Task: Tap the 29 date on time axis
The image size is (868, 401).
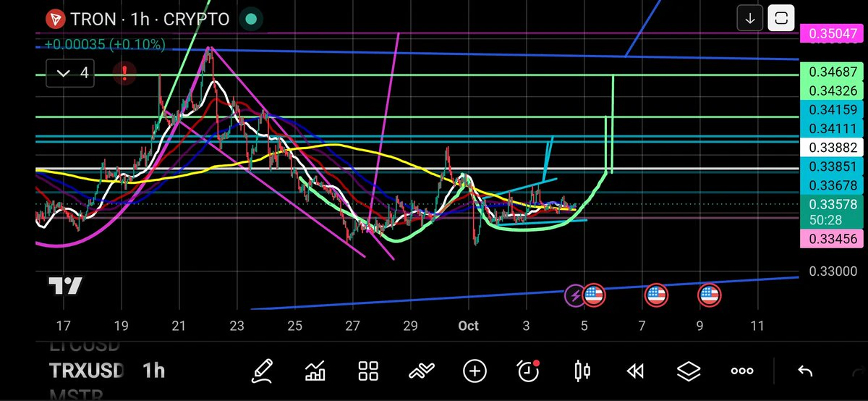Action: [x=410, y=326]
